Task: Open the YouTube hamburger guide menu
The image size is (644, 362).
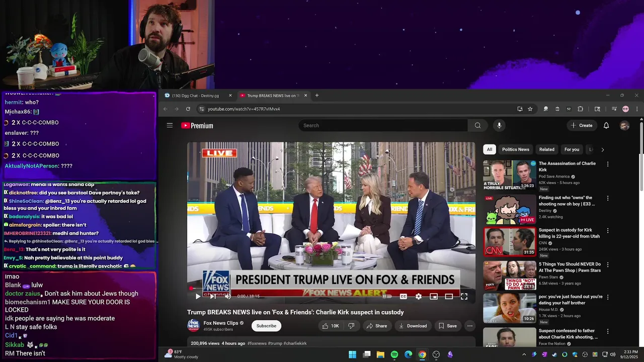Action: coord(170,125)
